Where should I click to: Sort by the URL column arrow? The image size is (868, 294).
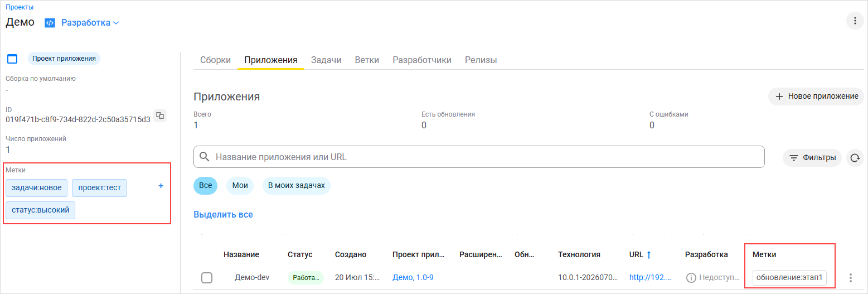[x=649, y=254]
